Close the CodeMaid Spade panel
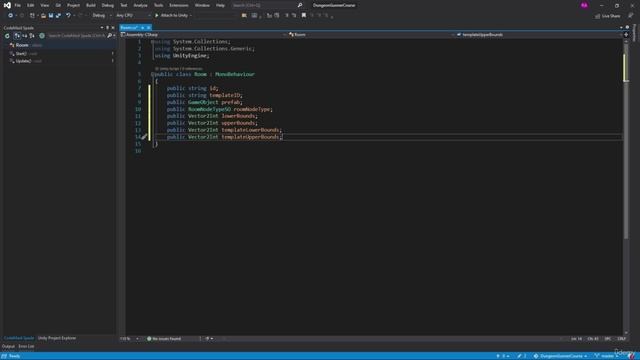Screen dimensions: 640x360 (113, 28)
